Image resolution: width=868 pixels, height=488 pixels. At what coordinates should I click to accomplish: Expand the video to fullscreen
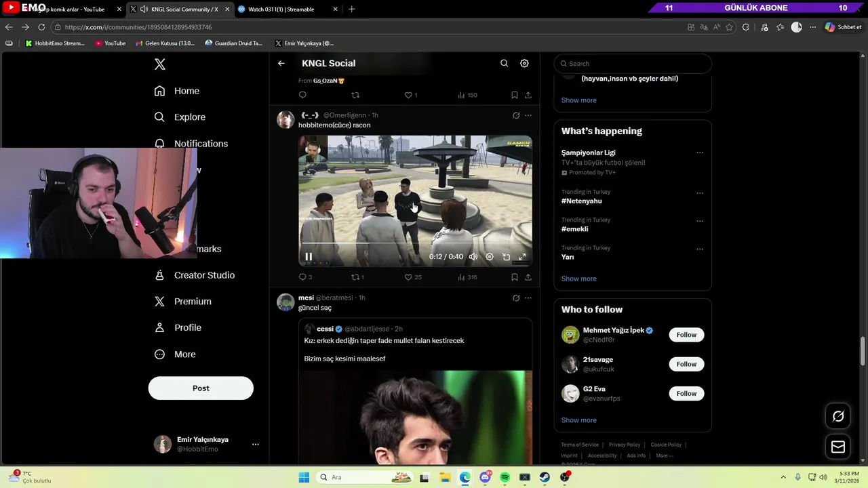[x=522, y=257]
